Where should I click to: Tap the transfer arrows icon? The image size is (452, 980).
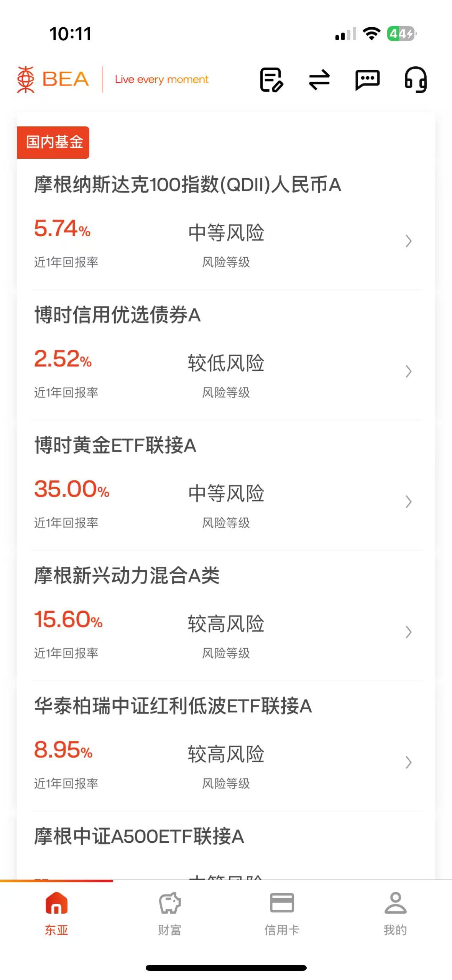point(319,80)
